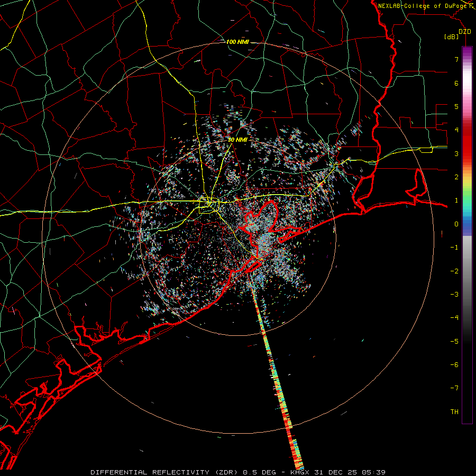Click the gray -2 dB section of the color bar
The image size is (476, 476).
click(467, 271)
